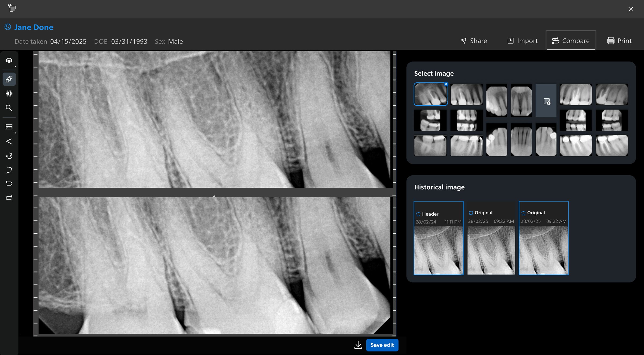Click the app icon in top-left corner
644x355 pixels.
tap(12, 8)
